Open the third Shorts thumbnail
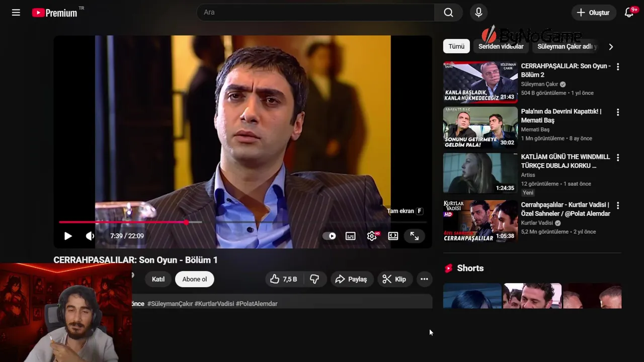644x362 pixels. [592, 296]
